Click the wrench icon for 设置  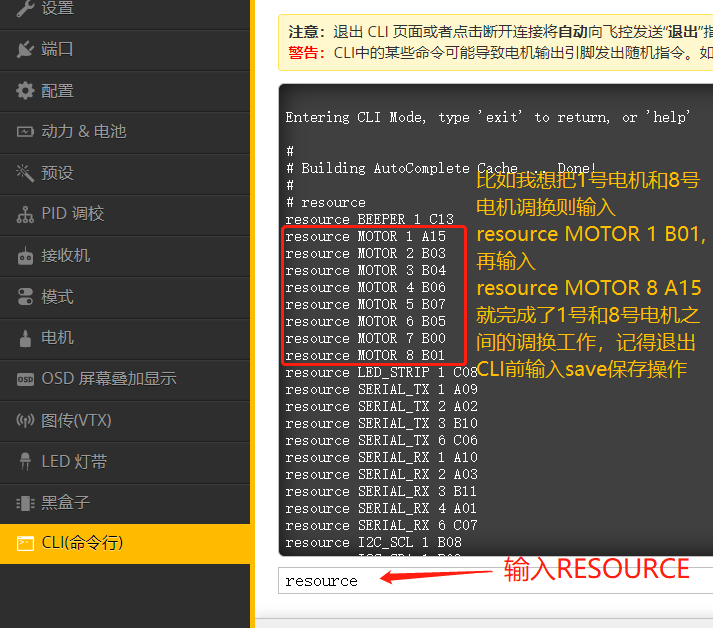(x=25, y=7)
